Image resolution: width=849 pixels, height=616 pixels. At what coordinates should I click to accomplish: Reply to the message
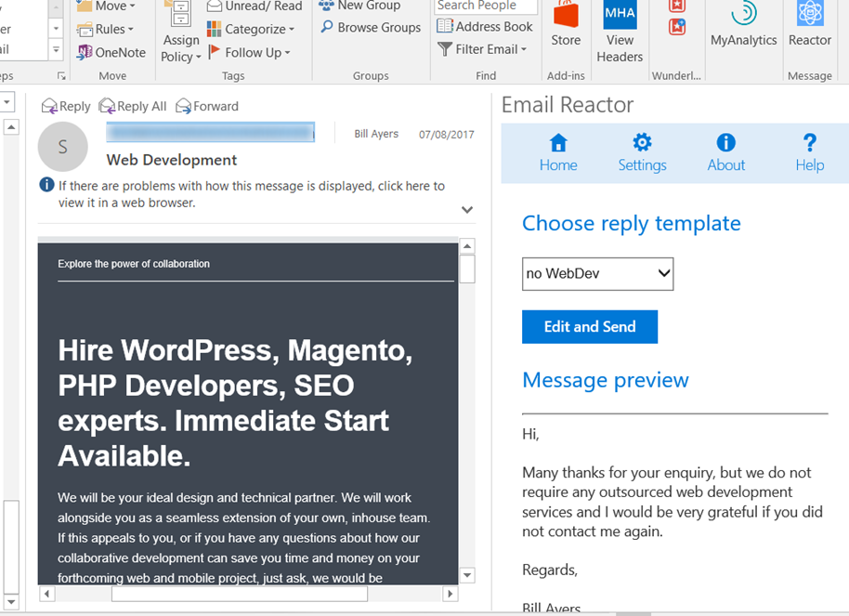pyautogui.click(x=66, y=106)
